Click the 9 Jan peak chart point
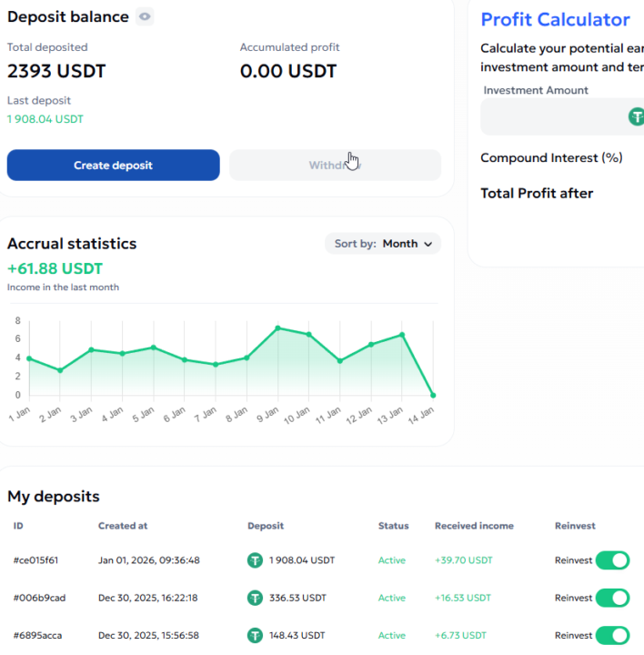Viewport: 644px width, 655px height. 278,327
